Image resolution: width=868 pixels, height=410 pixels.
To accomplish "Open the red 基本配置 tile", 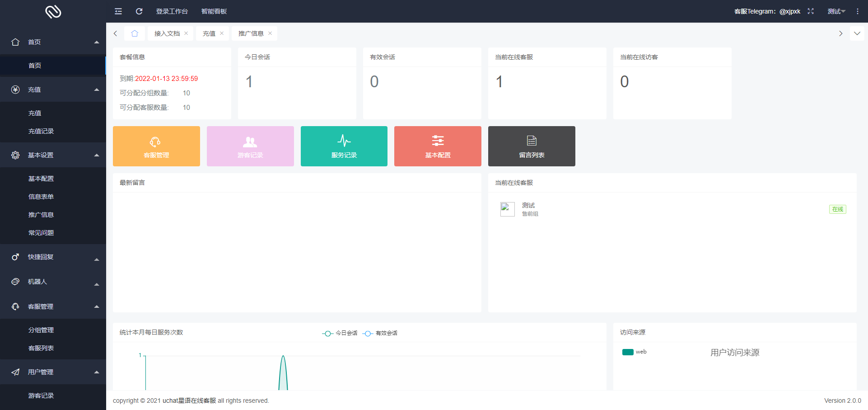I will coord(438,146).
